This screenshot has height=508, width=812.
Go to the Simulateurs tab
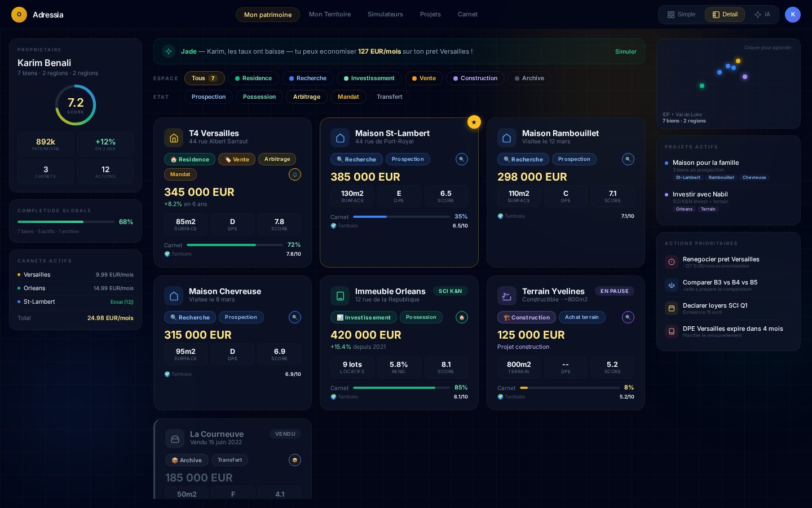pos(385,15)
